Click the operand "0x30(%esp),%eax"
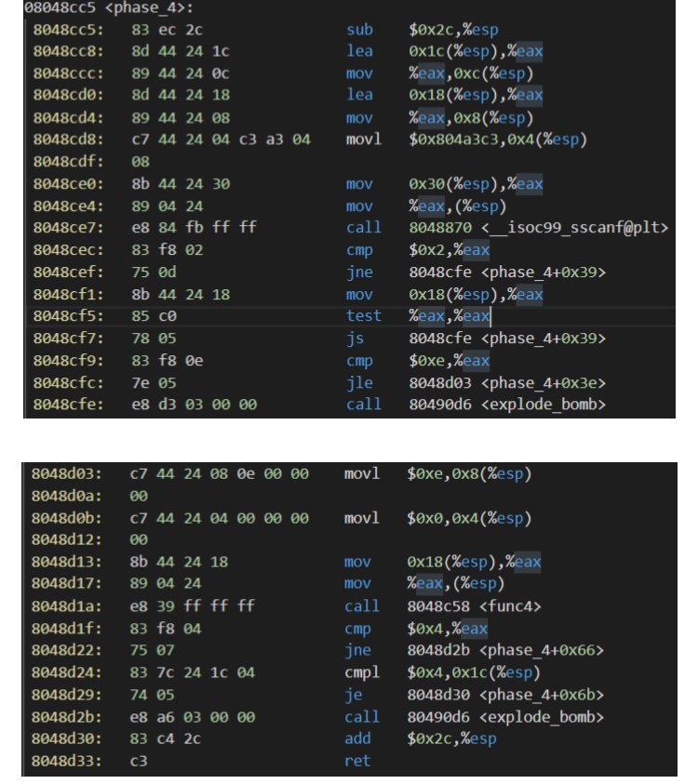698x784 pixels. point(476,184)
